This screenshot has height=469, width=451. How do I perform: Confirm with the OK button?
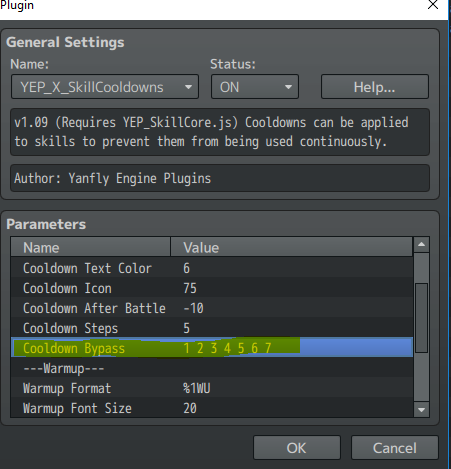click(x=297, y=448)
